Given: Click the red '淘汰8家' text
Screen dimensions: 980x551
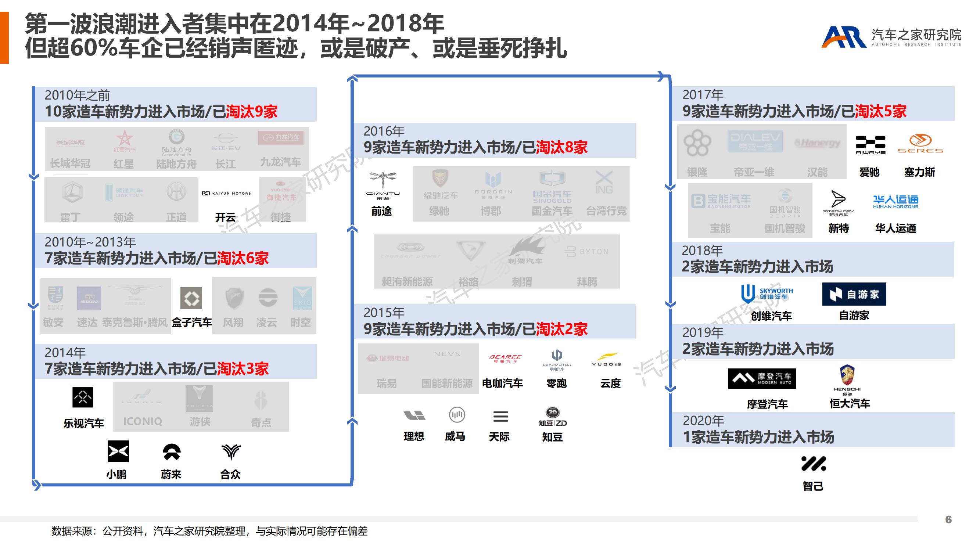Looking at the screenshot, I should [x=561, y=148].
